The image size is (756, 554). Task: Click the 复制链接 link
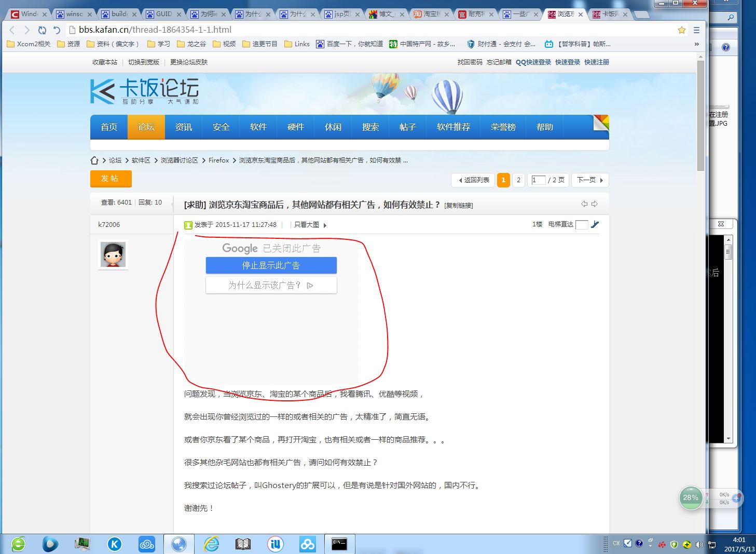459,206
